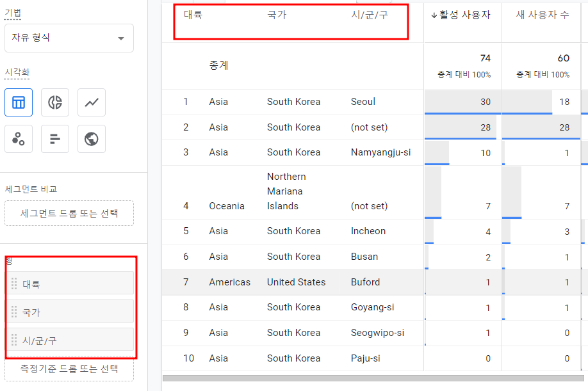Click active users value 30 for Seoul
This screenshot has height=391, width=588.
(x=486, y=102)
